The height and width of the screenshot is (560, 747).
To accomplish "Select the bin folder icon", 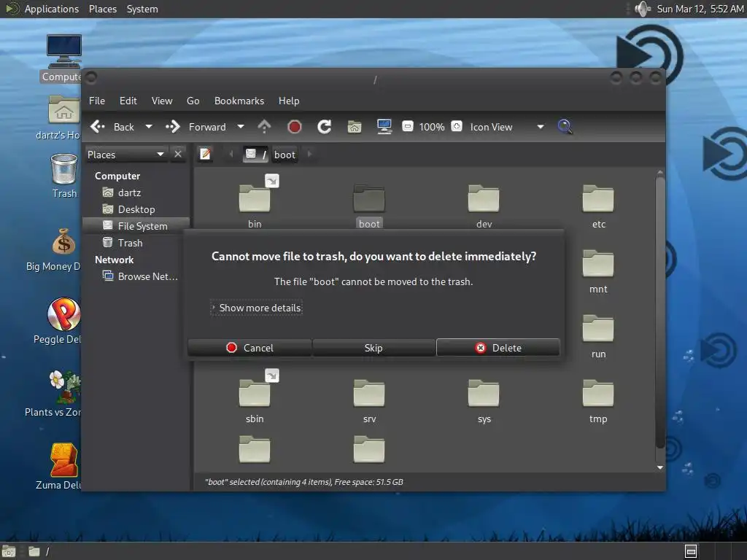I will [x=255, y=198].
